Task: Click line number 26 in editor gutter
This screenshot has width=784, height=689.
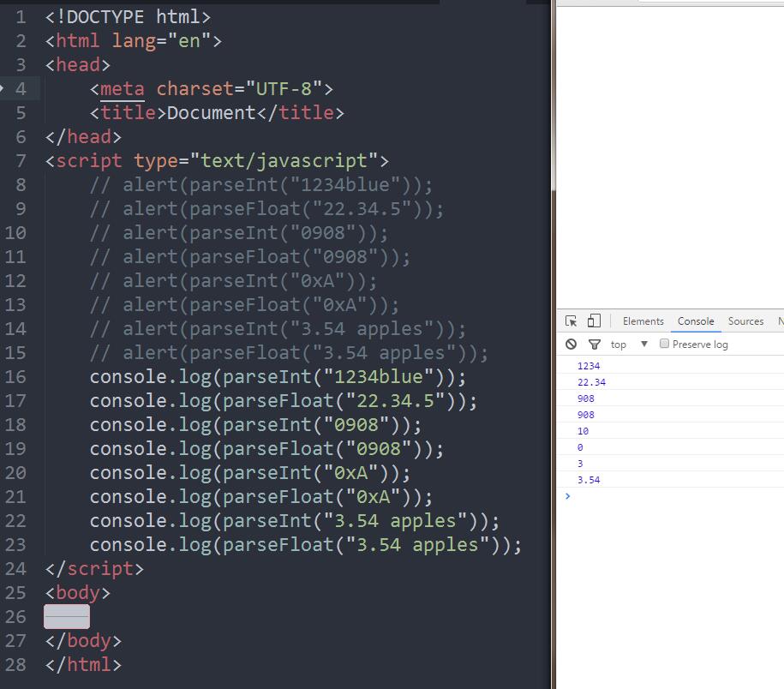Action: 15,616
